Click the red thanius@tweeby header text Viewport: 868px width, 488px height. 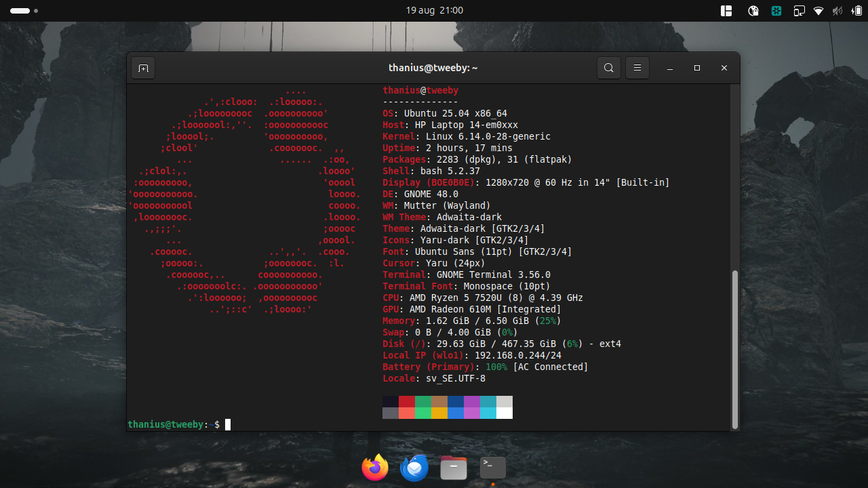[420, 90]
